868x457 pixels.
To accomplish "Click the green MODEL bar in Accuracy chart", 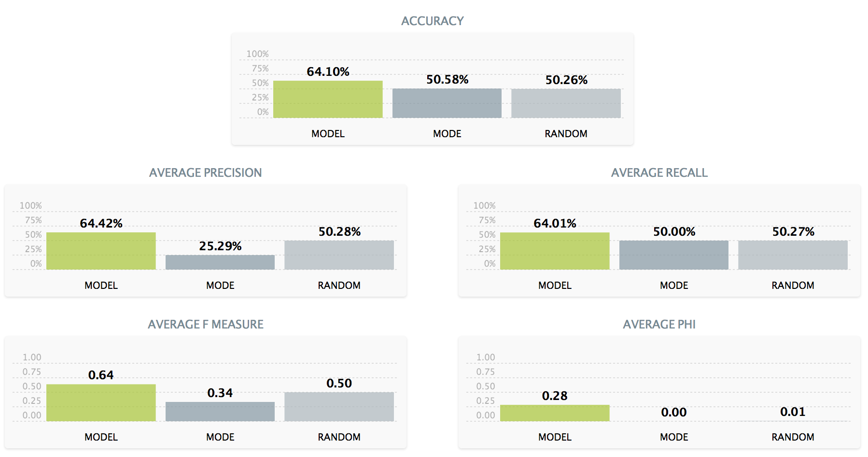I will 328,99.
